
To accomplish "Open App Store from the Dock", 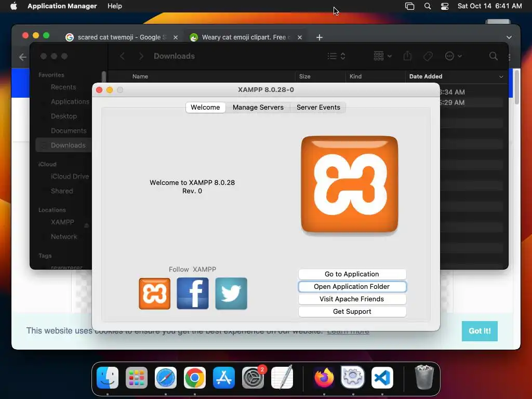I will click(x=224, y=378).
